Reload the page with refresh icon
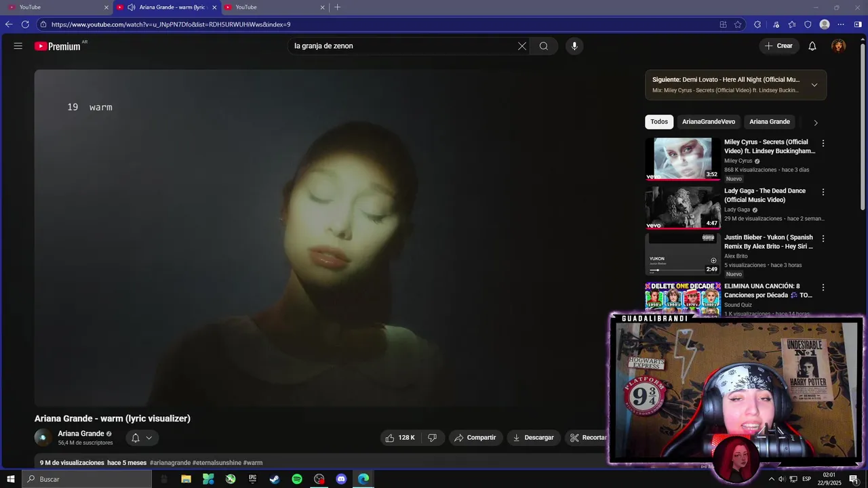Image resolution: width=868 pixels, height=488 pixels. (x=25, y=24)
